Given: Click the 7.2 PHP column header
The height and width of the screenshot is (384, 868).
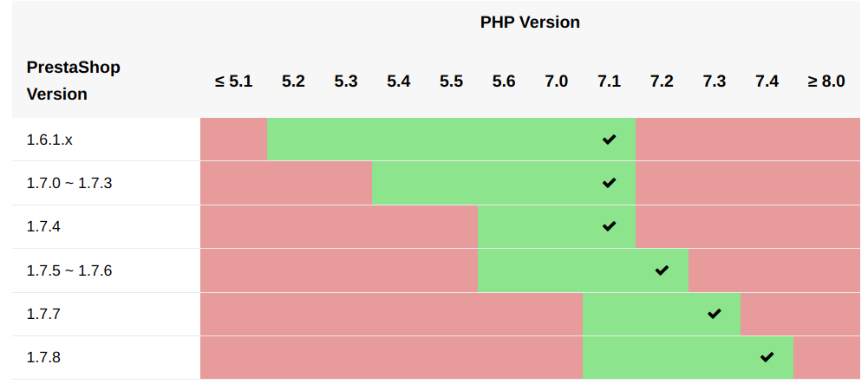Looking at the screenshot, I should coord(662,81).
